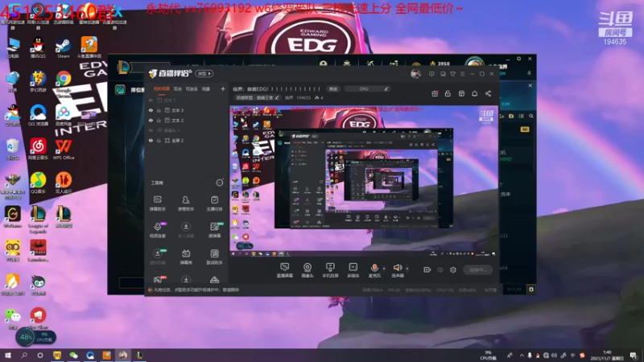Toggle visibility of 文本 2 source

point(151,120)
